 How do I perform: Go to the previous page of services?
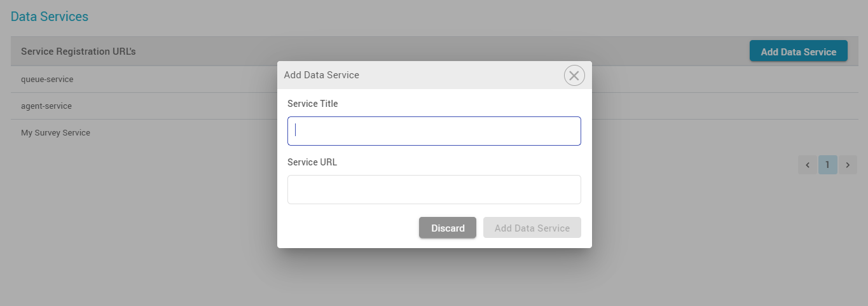[807, 165]
